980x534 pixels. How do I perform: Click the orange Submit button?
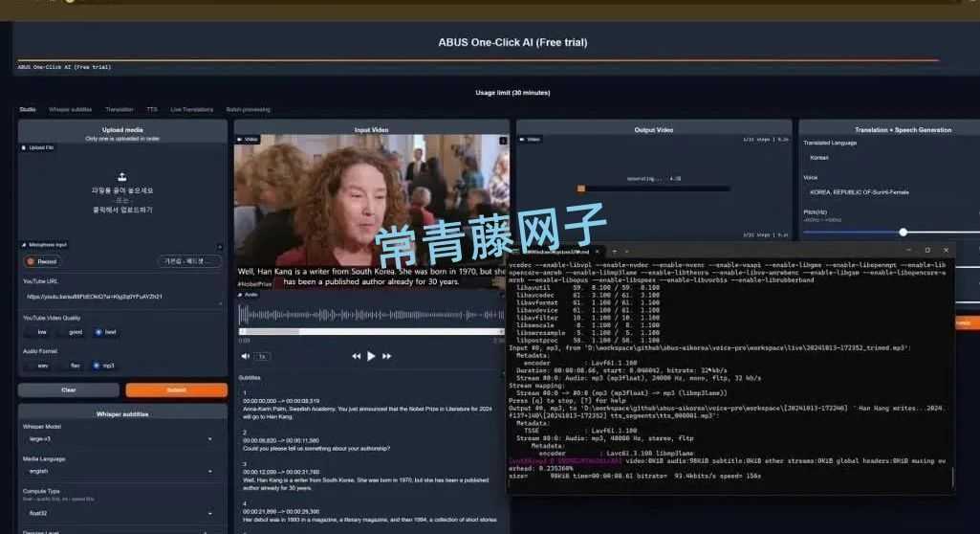pos(176,390)
